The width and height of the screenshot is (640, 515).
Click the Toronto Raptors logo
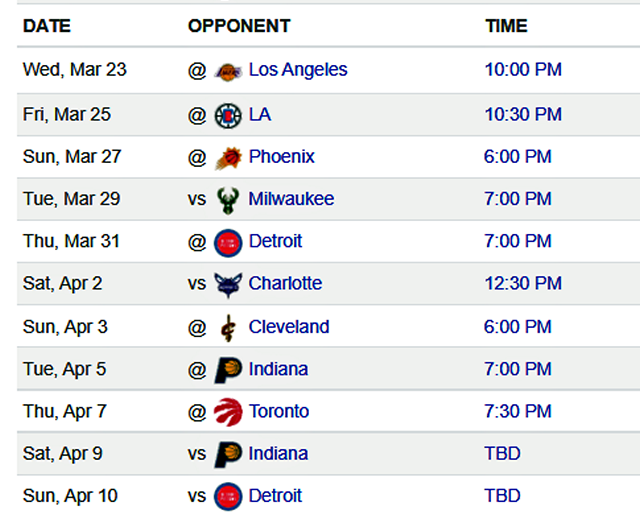(x=228, y=412)
